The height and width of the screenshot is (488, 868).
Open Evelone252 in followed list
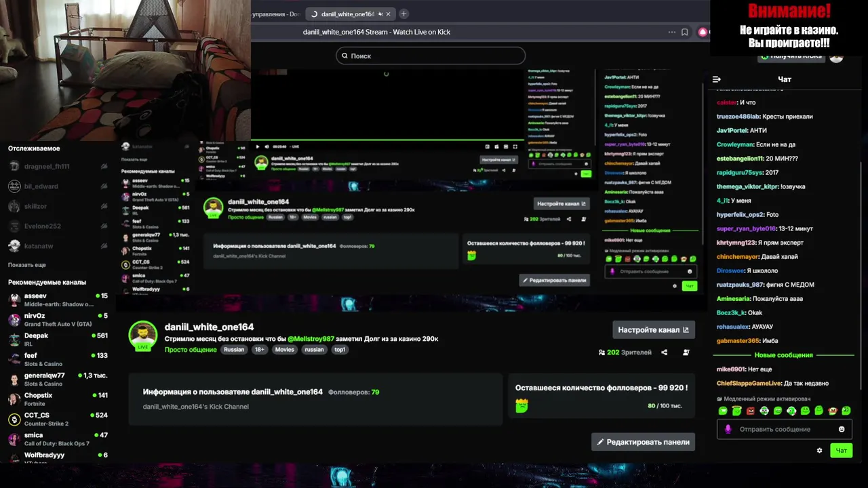click(x=58, y=226)
